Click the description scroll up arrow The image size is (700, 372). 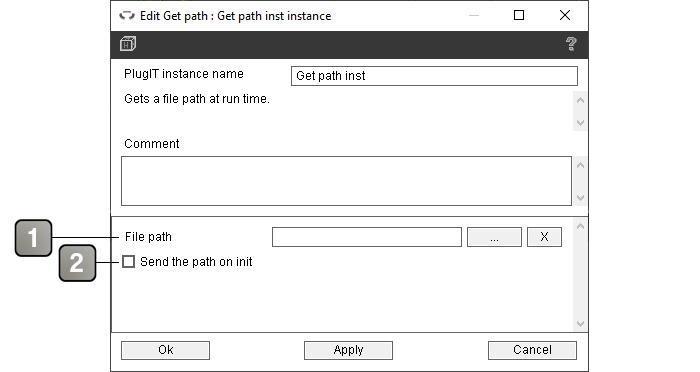(x=580, y=100)
